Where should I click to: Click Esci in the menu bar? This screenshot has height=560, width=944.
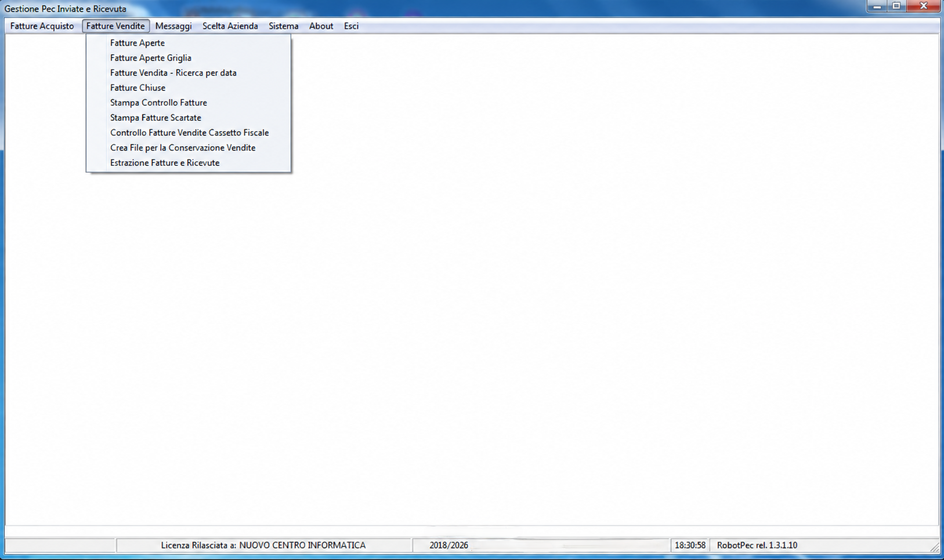click(351, 26)
